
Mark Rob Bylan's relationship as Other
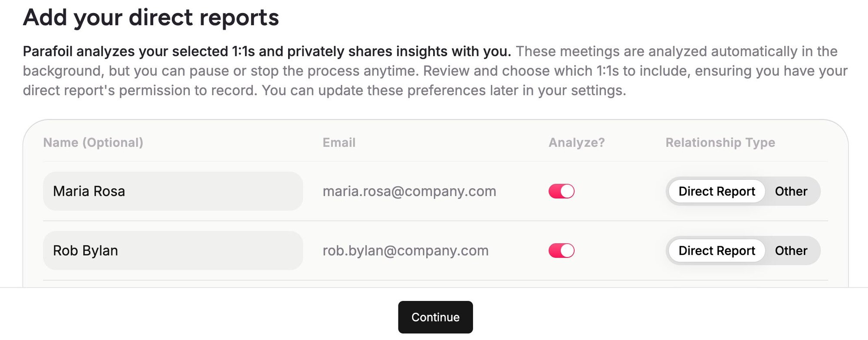click(791, 251)
